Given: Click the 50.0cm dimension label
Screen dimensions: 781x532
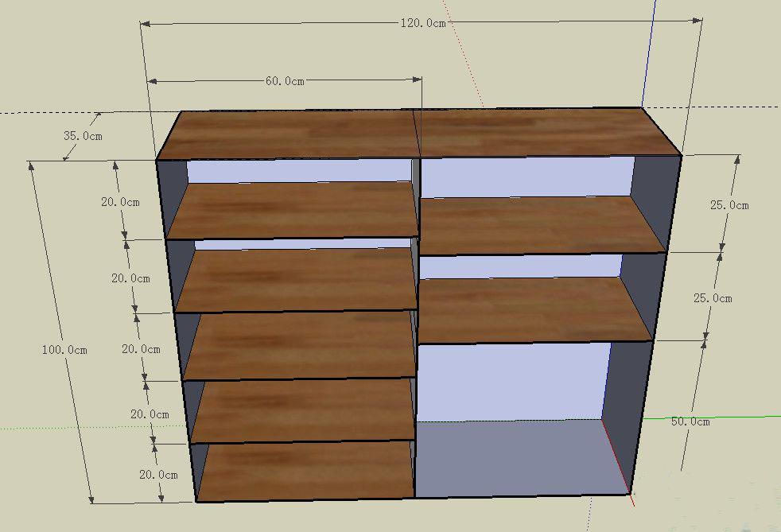Looking at the screenshot, I should pyautogui.click(x=690, y=421).
